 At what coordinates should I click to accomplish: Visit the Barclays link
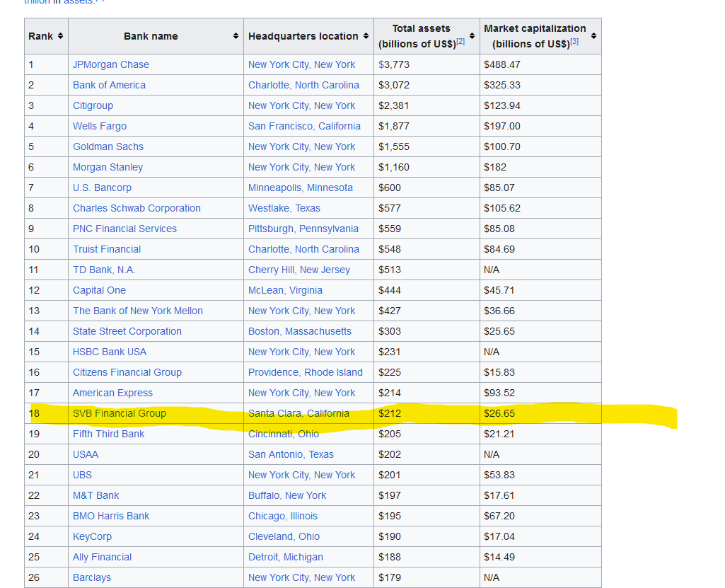tap(92, 577)
